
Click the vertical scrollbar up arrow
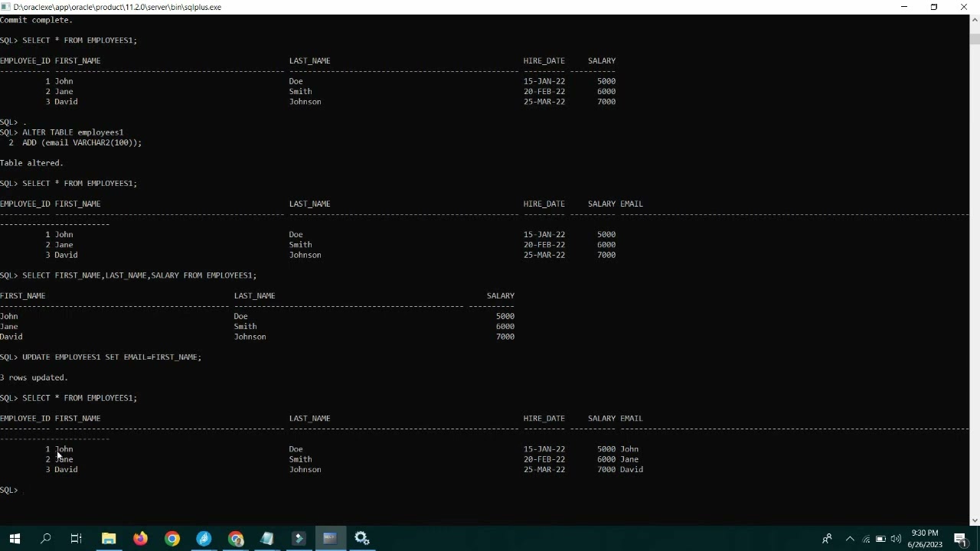[975, 20]
